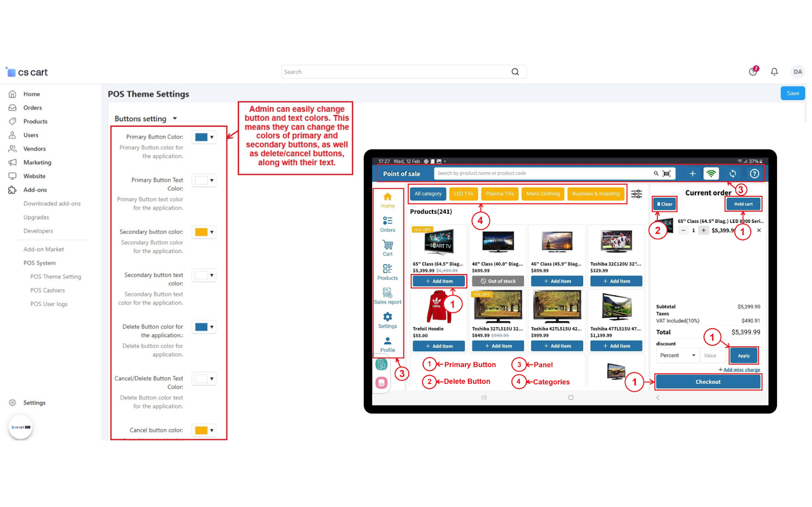Open POS User logs
The image size is (812, 507).
49,304
